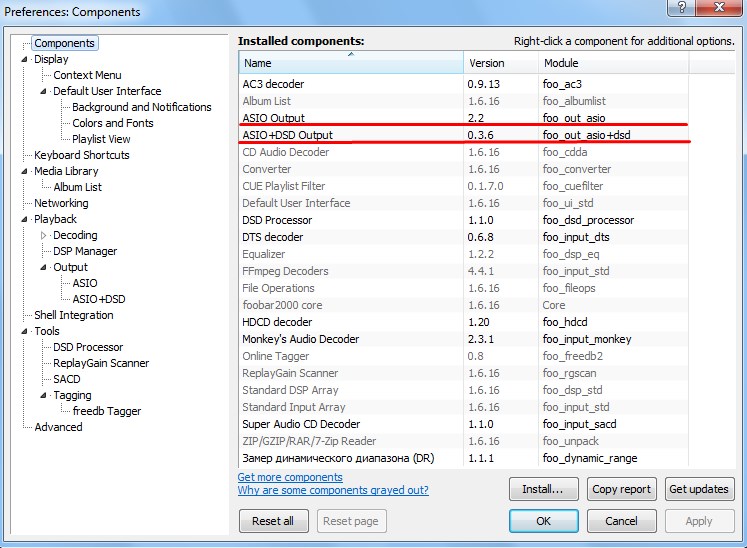Open the Playlist View page
The image size is (747, 548).
(101, 139)
